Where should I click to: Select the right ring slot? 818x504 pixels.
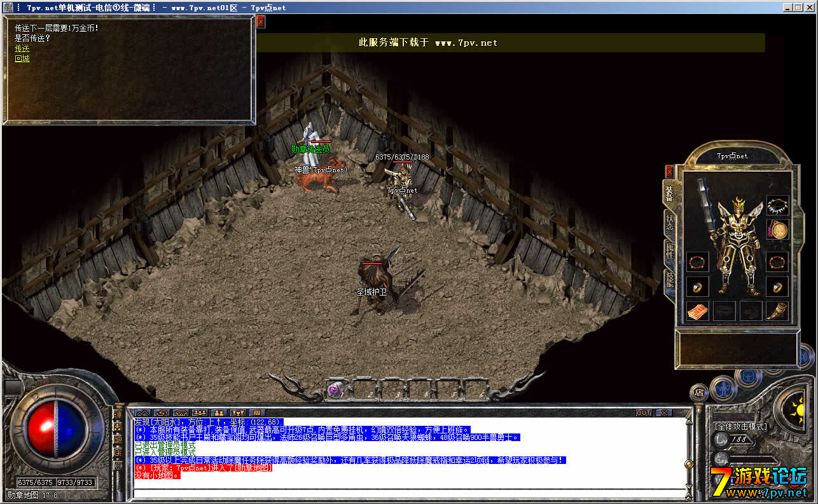(x=777, y=287)
